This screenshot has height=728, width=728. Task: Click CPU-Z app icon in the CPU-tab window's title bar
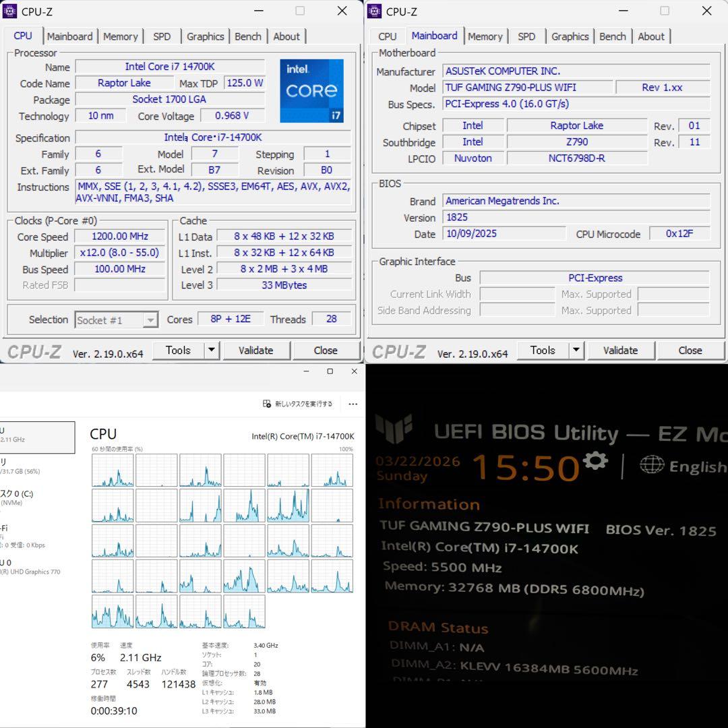click(9, 11)
